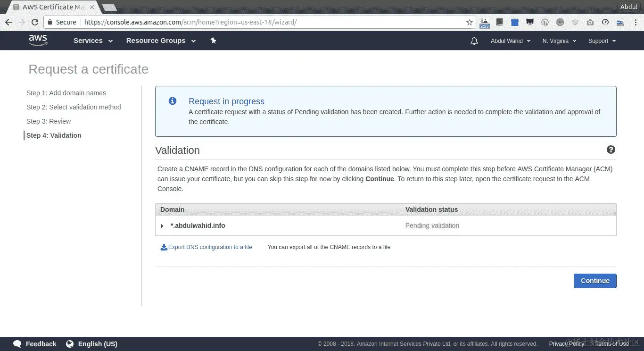Image resolution: width=644 pixels, height=351 pixels.
Task: Click the Validation help question mark
Action: (x=611, y=150)
